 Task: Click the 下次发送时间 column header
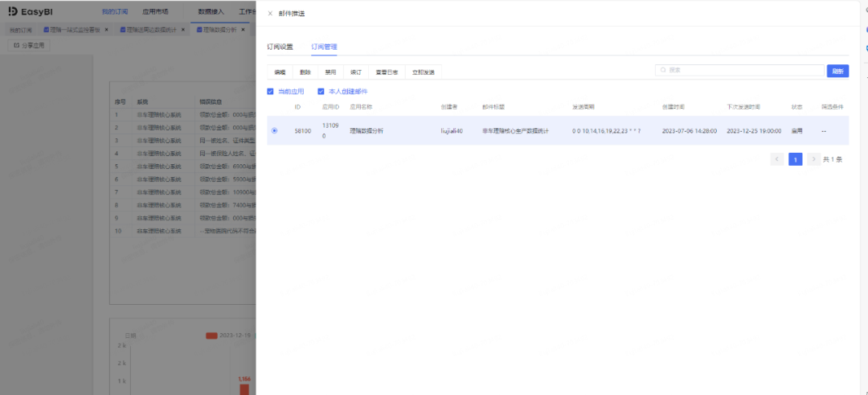[x=743, y=106]
